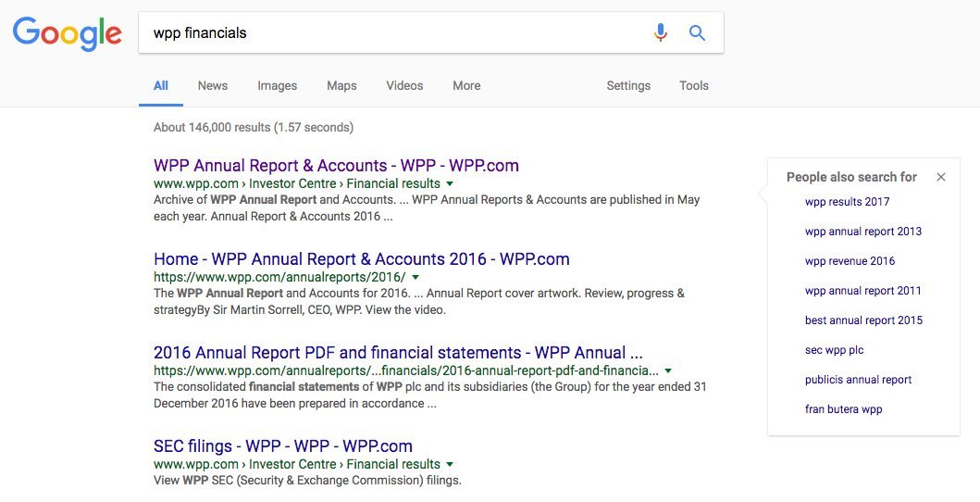Click the blue search magnifier icon
The image size is (980, 502).
click(697, 32)
